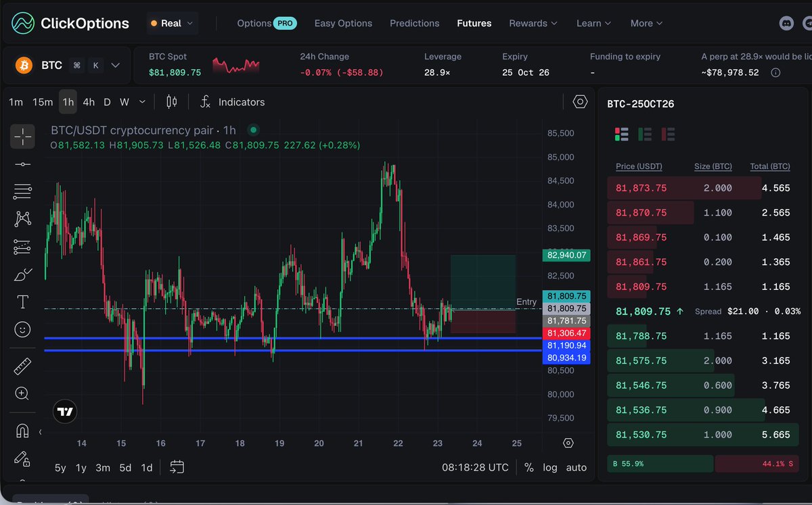Open the go-to-date calendar icon
Screen dimensions: 812x505
(177, 467)
